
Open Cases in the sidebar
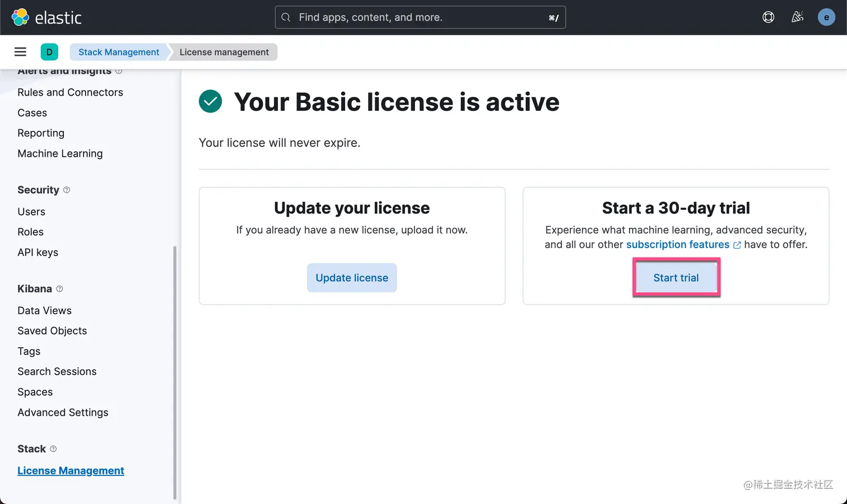pyautogui.click(x=32, y=113)
